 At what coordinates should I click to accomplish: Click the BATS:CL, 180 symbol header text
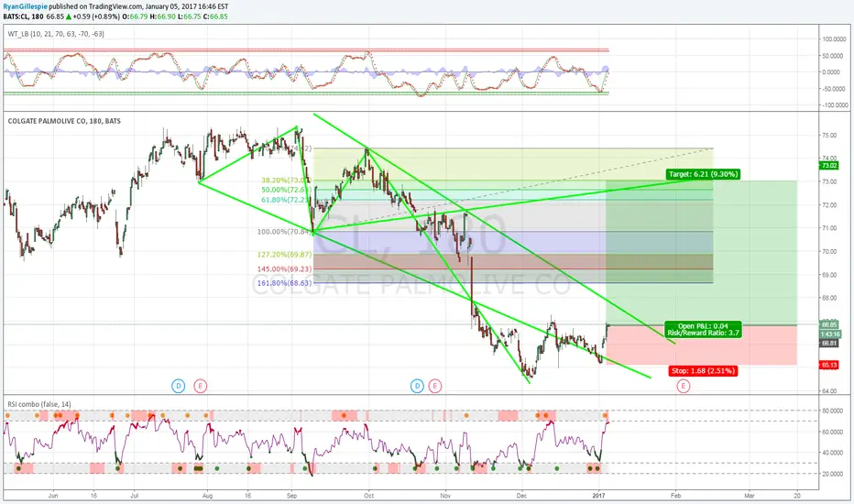pos(24,16)
